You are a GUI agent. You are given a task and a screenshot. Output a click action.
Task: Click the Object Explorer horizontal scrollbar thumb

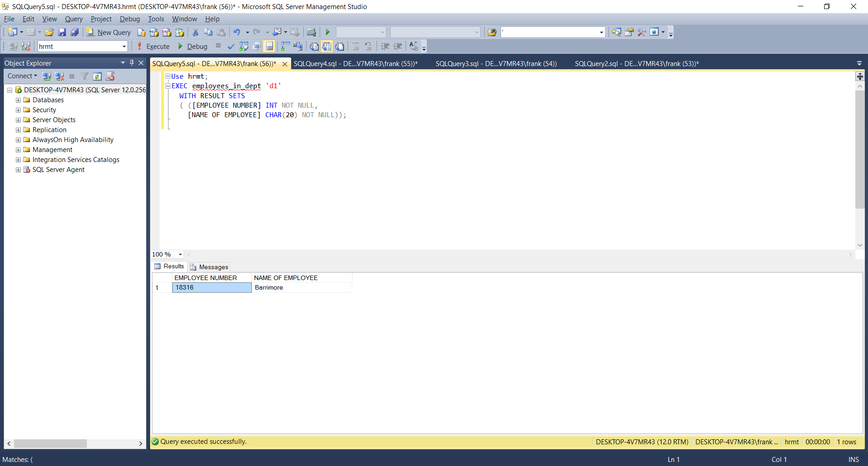point(50,444)
